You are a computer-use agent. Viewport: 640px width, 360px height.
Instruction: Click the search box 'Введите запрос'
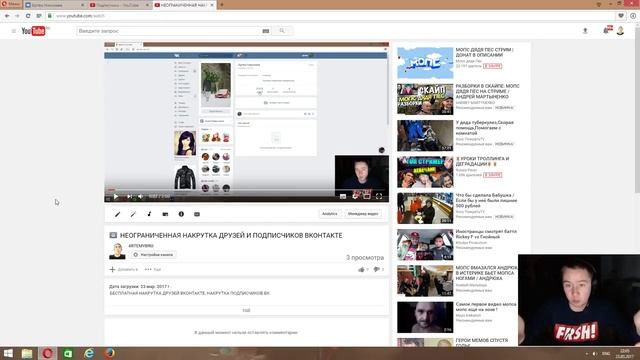click(x=169, y=31)
